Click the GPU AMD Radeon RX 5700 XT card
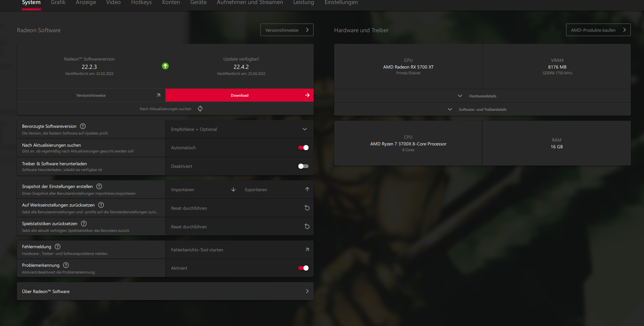The height and width of the screenshot is (326, 644). [408, 66]
